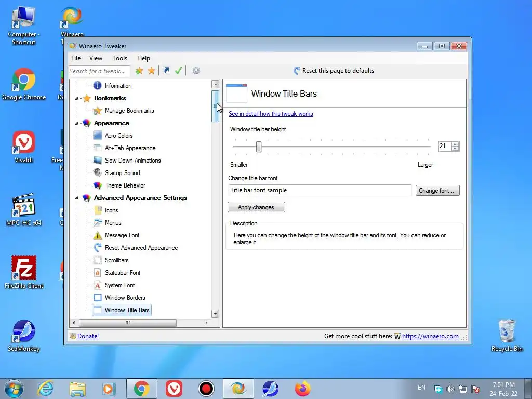The height and width of the screenshot is (399, 532).
Task: Click the add bookmark star-plus icon
Action: click(139, 71)
